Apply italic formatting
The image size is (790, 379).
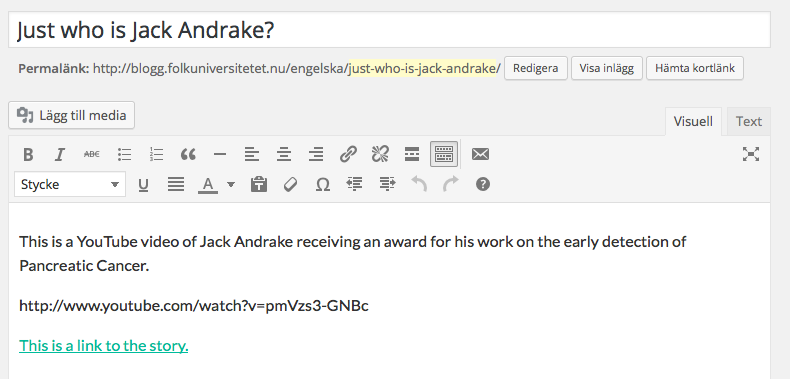click(x=59, y=154)
